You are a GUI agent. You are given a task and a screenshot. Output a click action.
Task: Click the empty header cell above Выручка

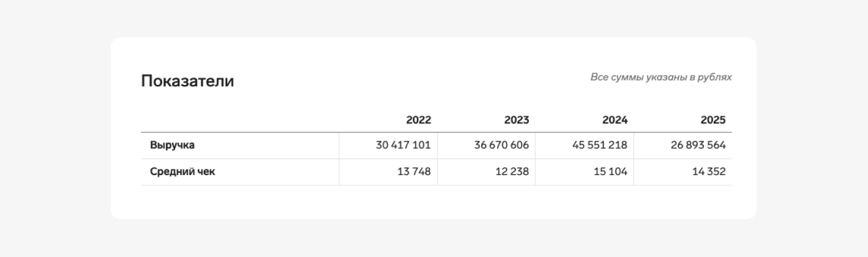click(x=240, y=120)
